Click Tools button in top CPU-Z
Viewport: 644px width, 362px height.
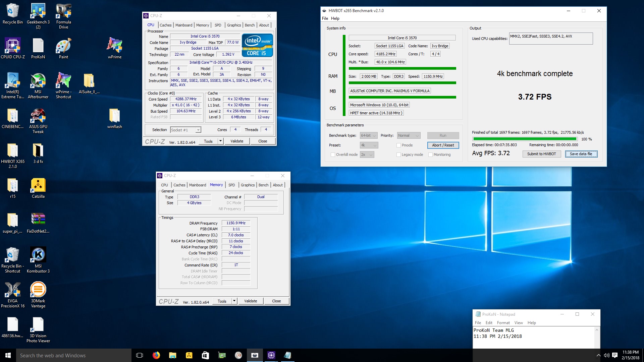point(208,141)
